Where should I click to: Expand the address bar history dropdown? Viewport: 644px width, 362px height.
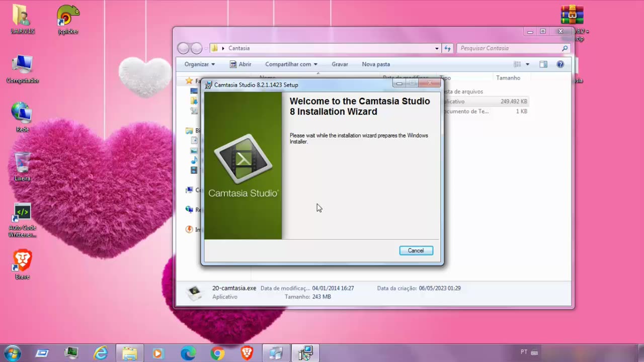[437, 48]
